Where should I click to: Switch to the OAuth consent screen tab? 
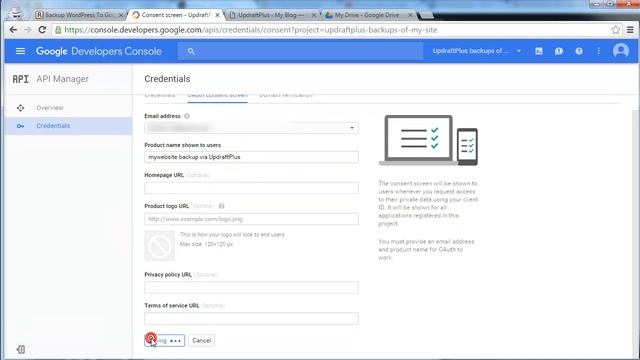[x=218, y=96]
